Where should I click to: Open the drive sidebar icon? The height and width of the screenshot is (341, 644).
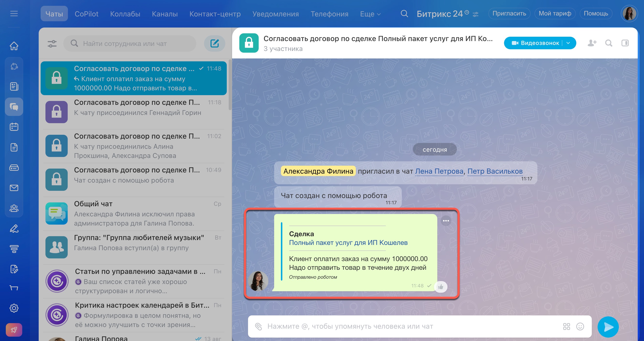(14, 168)
